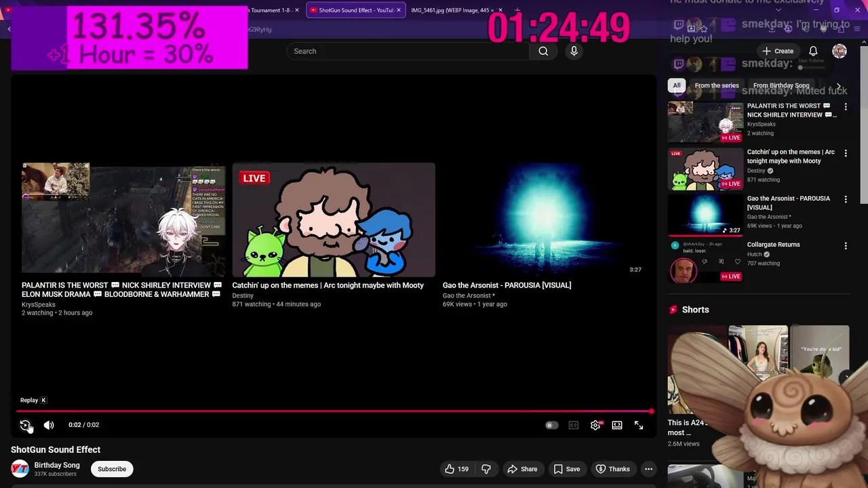The width and height of the screenshot is (868, 488).
Task: Start voice search with microphone icon
Action: click(x=574, y=51)
